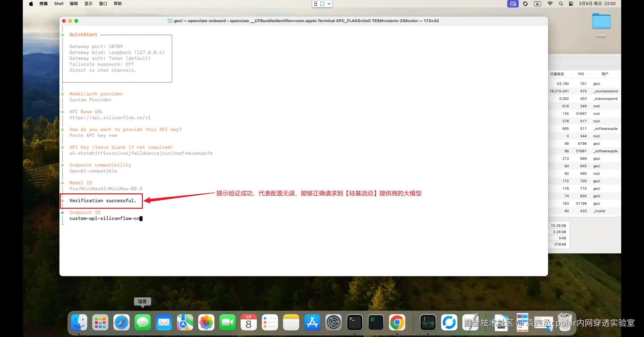Select the _trustd row in Activity Monitor
Image resolution: width=644 pixels, height=337 pixels.
584,211
